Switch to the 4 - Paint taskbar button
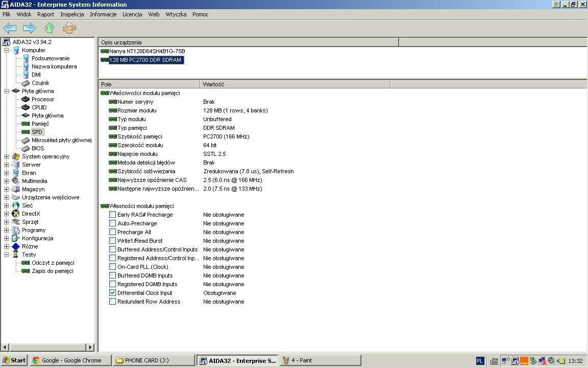 (320, 360)
